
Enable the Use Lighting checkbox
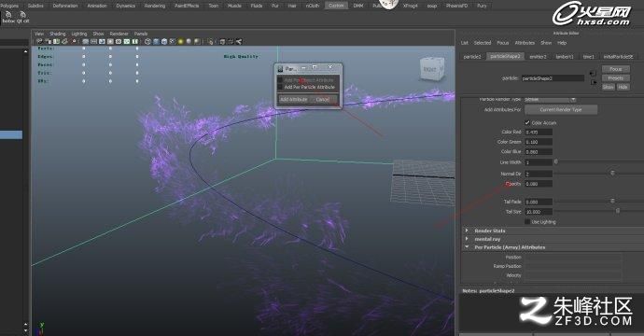pos(527,222)
